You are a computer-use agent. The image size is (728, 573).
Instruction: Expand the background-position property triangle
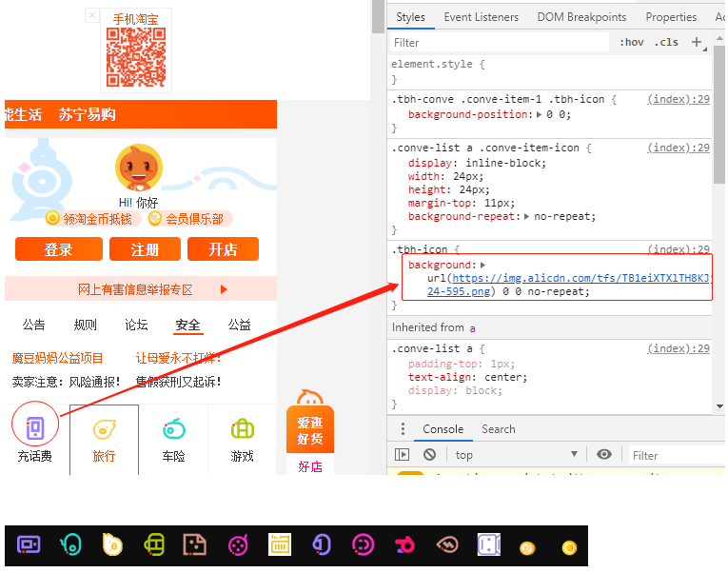click(x=539, y=114)
